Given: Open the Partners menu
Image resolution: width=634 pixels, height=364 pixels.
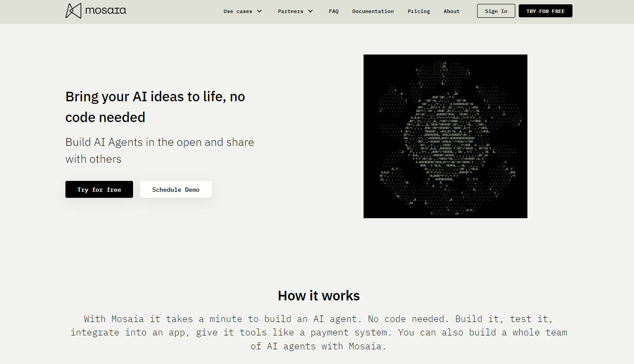Looking at the screenshot, I should point(290,11).
